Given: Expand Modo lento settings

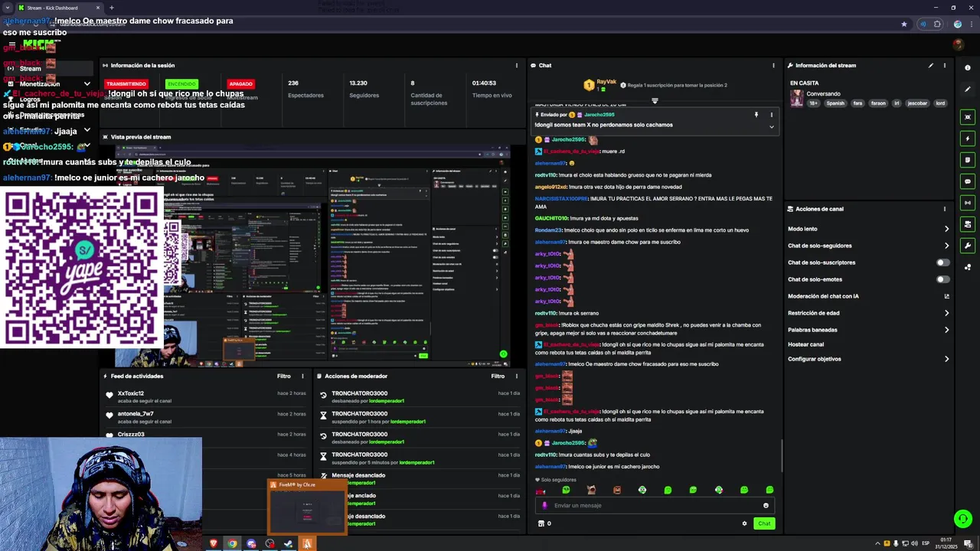Looking at the screenshot, I should tap(869, 229).
